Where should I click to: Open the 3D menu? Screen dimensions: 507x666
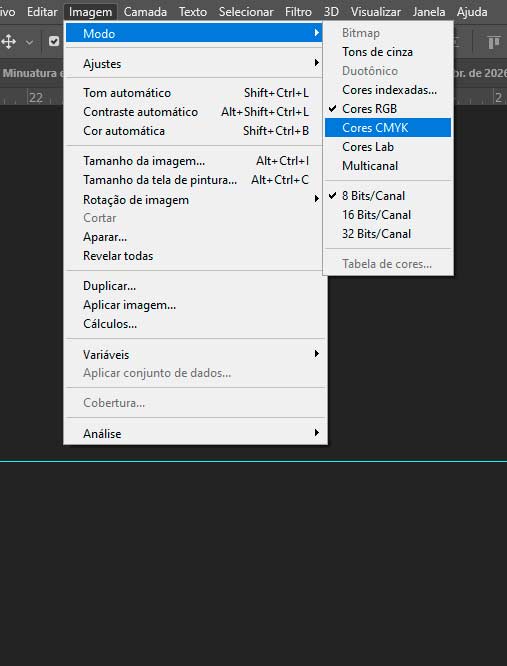pos(331,11)
